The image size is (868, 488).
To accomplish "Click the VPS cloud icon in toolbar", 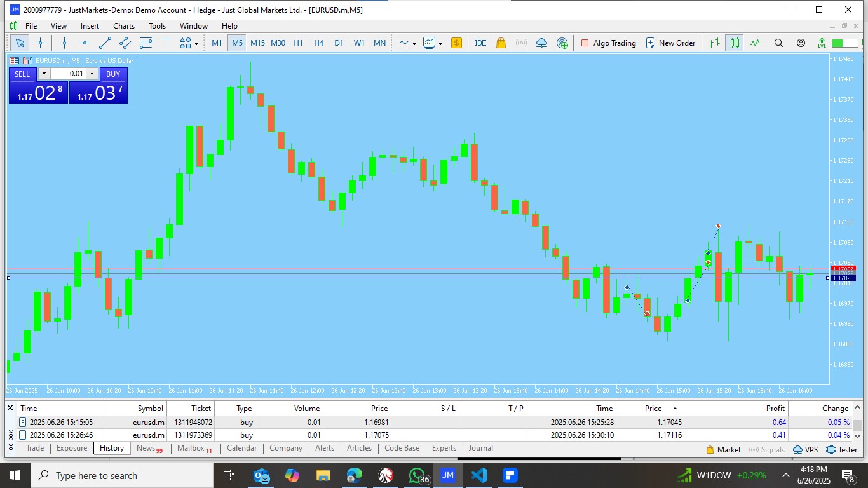I will coord(541,43).
